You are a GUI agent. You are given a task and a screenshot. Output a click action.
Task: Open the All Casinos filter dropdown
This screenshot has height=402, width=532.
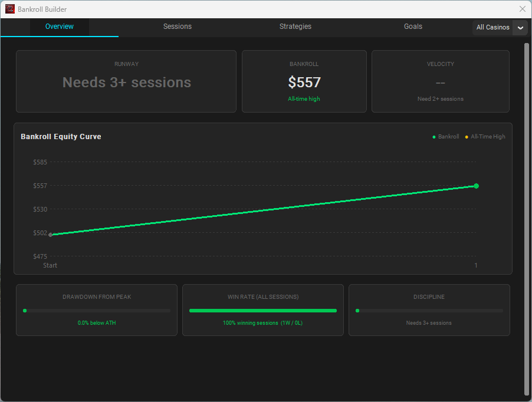(493, 28)
